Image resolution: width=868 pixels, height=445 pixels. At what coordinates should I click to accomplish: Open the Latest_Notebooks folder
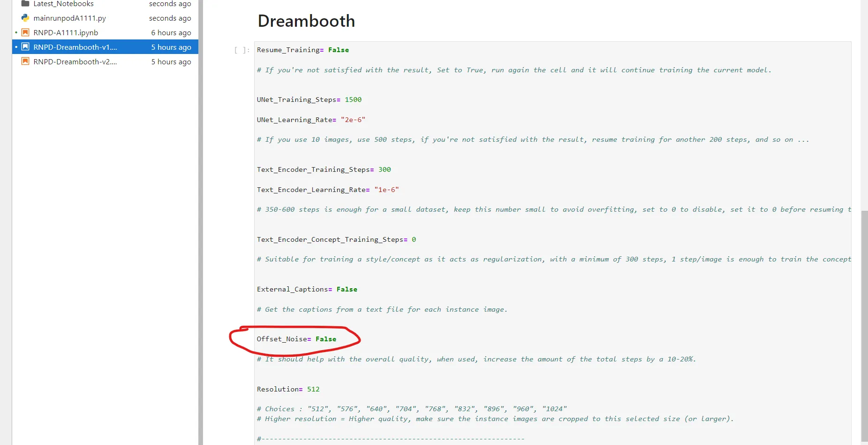(x=63, y=4)
